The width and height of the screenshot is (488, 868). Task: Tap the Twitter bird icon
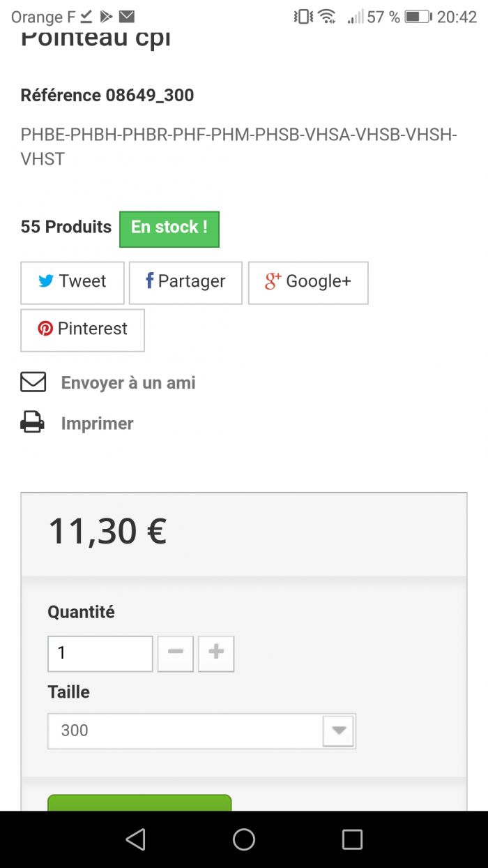46,281
